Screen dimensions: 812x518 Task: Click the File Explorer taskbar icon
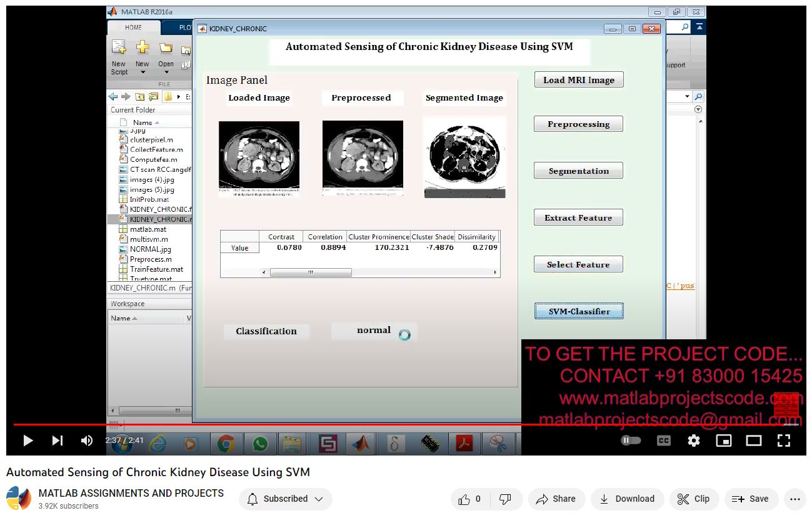293,444
